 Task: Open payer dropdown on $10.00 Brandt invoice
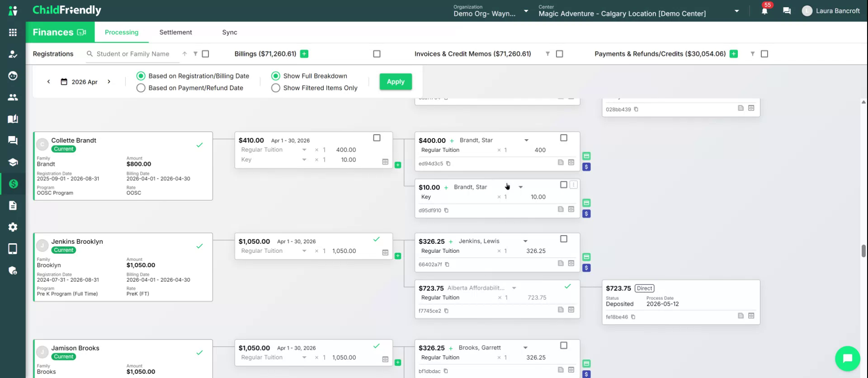520,187
